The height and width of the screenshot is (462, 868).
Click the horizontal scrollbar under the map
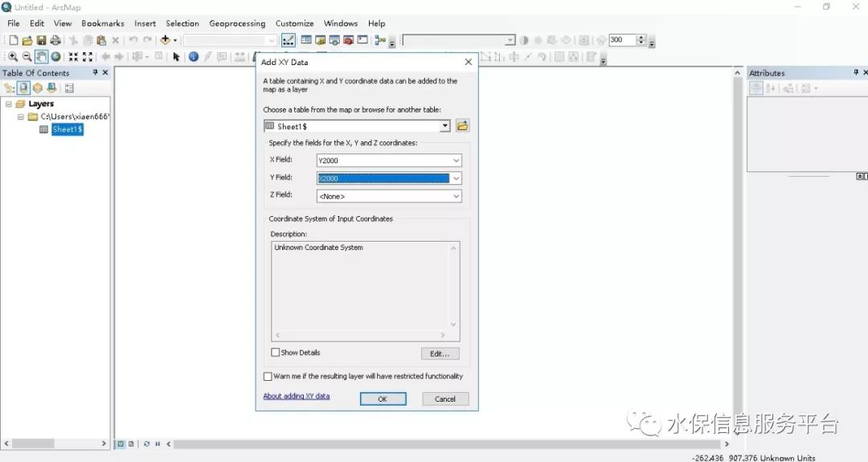pos(448,444)
